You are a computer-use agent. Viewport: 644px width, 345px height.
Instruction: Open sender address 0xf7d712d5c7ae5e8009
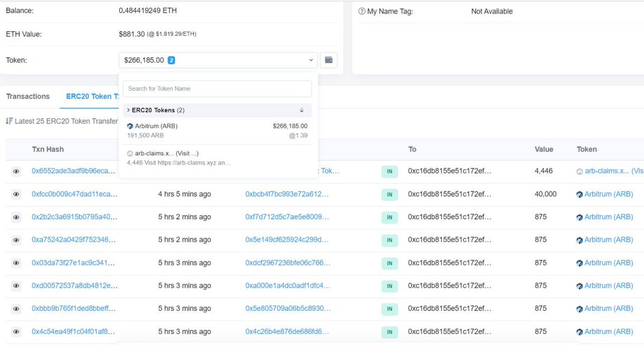[x=287, y=217]
